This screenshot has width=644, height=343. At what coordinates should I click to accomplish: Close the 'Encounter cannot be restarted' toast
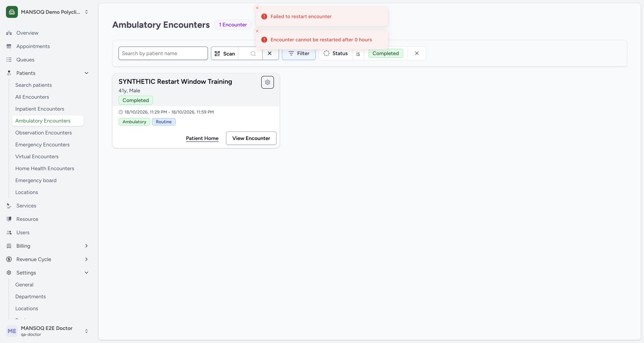pyautogui.click(x=257, y=31)
